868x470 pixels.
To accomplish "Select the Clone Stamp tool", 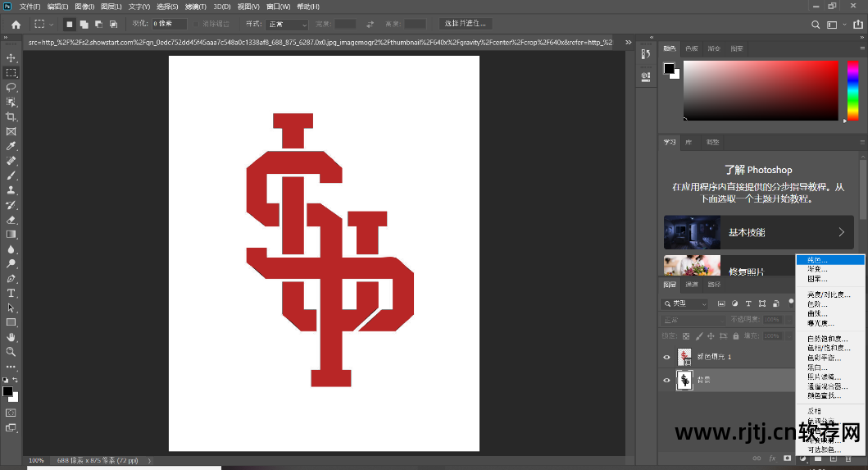I will 11,190.
